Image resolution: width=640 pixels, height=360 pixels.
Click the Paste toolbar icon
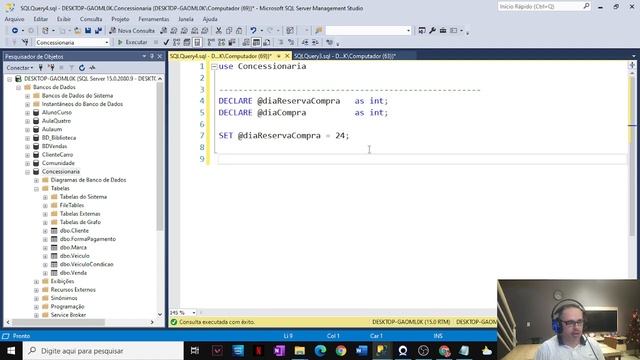point(239,31)
